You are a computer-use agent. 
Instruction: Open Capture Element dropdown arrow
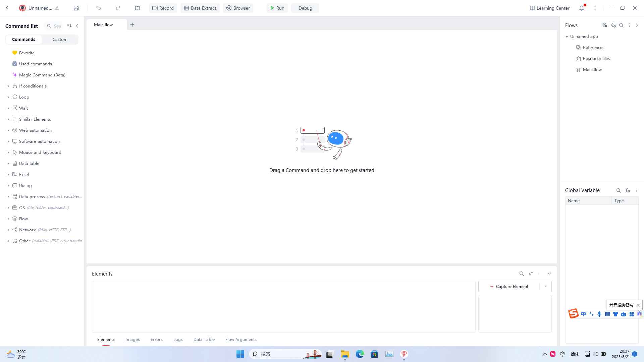(546, 287)
